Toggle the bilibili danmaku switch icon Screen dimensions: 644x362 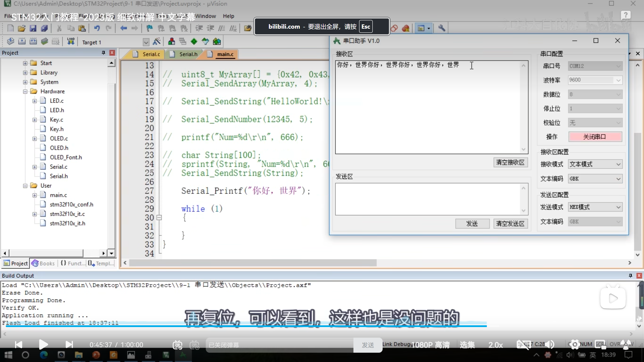click(177, 345)
